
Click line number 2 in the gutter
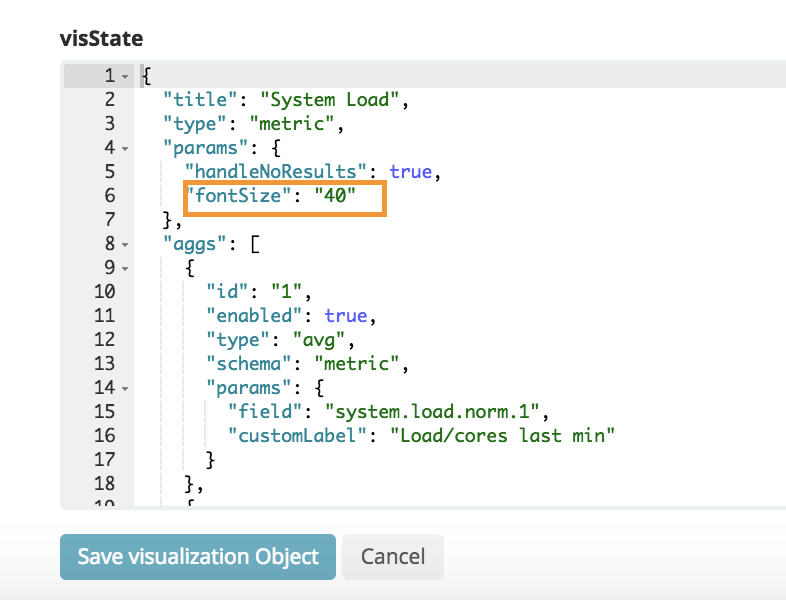click(110, 99)
